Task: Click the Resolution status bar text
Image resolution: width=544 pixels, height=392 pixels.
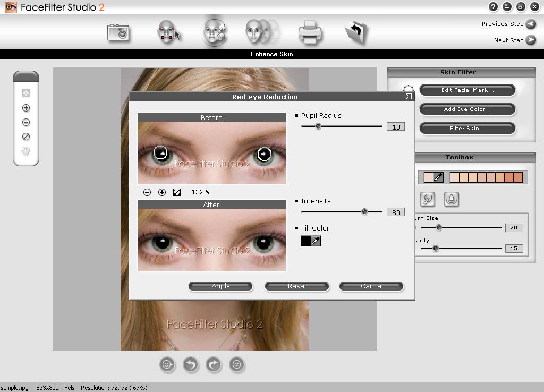Action: pos(114,388)
